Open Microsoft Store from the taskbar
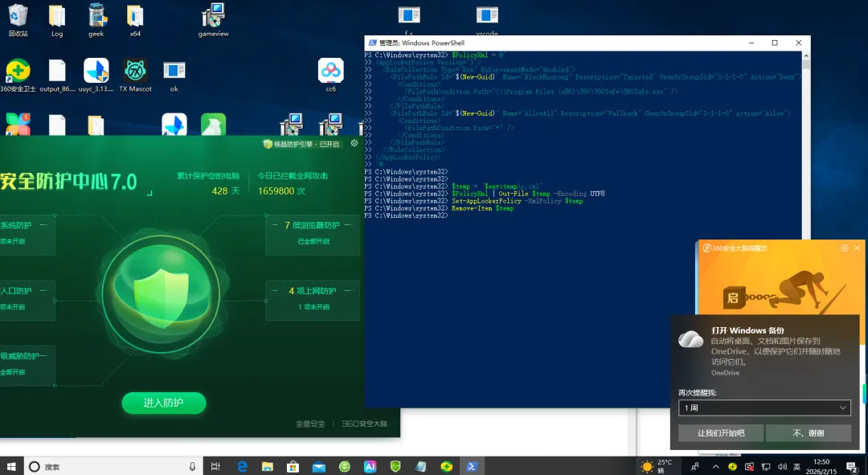 (293, 467)
